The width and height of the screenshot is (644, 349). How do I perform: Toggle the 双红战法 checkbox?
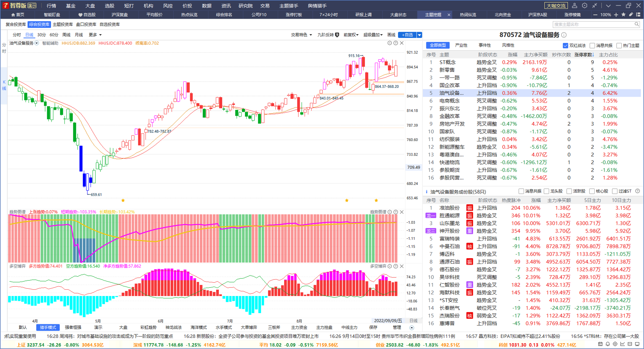pos(566,45)
